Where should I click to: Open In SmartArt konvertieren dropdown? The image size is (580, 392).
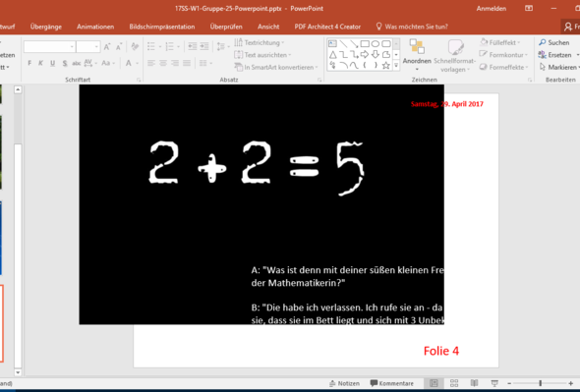pos(276,67)
